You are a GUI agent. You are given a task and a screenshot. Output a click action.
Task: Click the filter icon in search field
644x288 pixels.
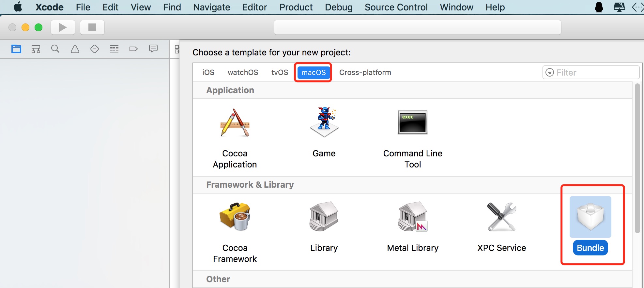point(550,72)
